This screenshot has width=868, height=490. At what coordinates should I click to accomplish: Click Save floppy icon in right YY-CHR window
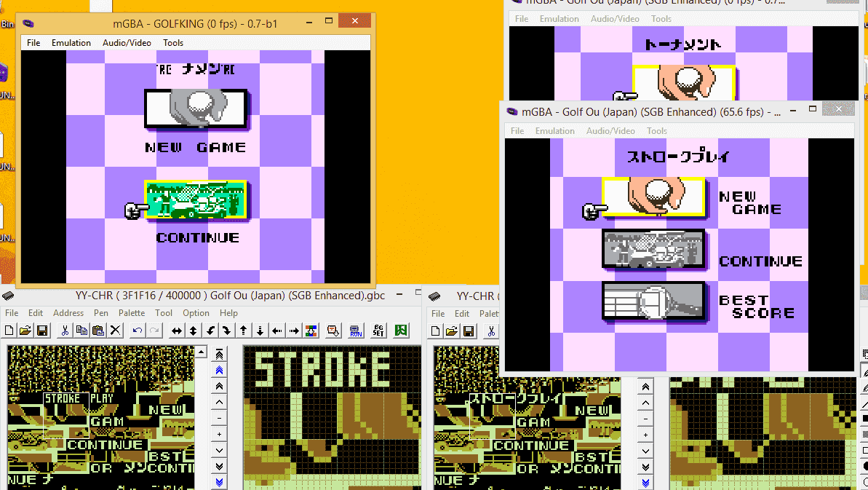[469, 331]
